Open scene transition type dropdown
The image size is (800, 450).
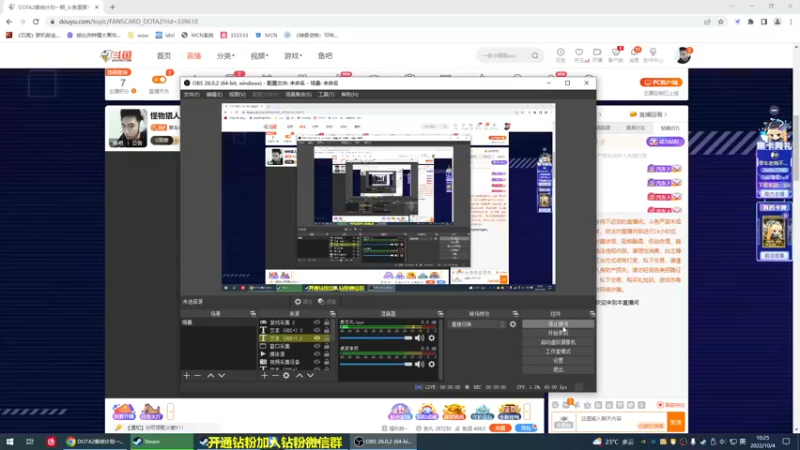[477, 324]
